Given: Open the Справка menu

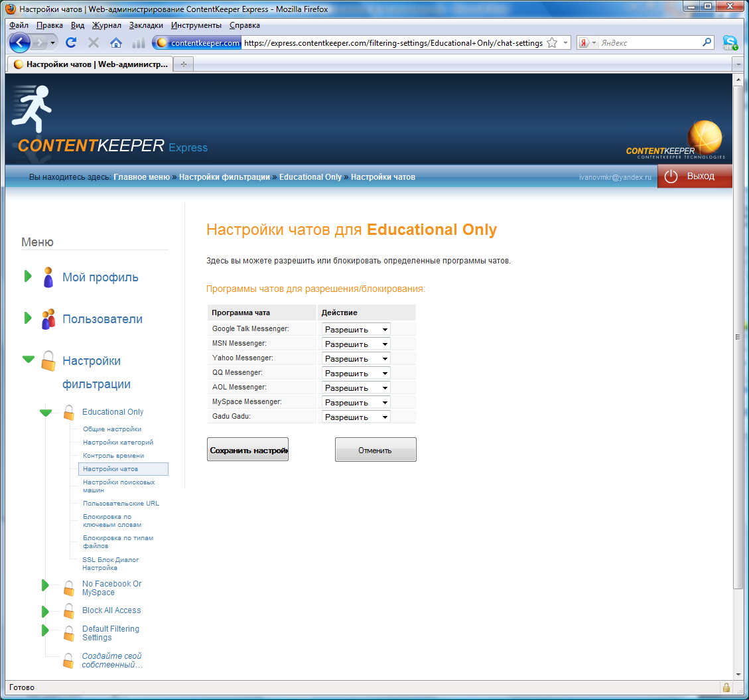Looking at the screenshot, I should (x=245, y=25).
